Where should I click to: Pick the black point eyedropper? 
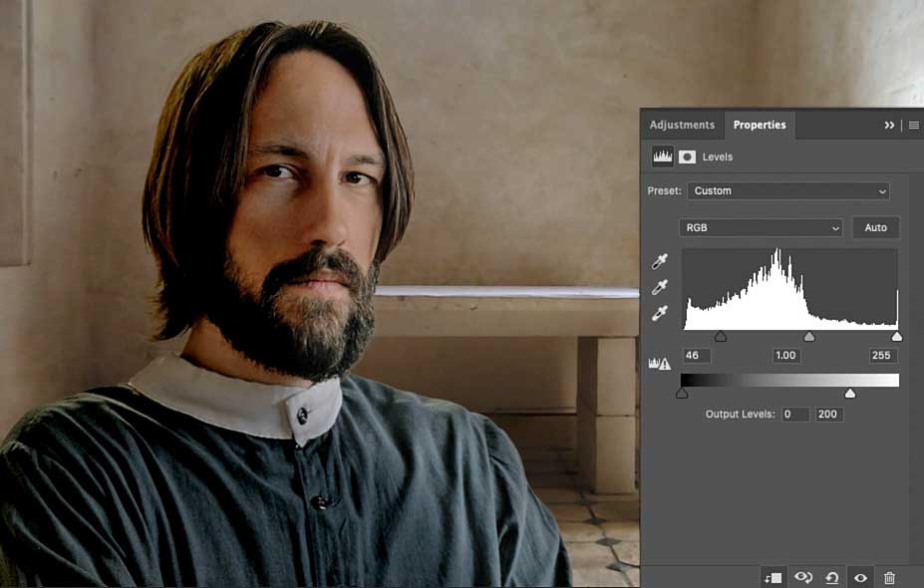[x=660, y=261]
